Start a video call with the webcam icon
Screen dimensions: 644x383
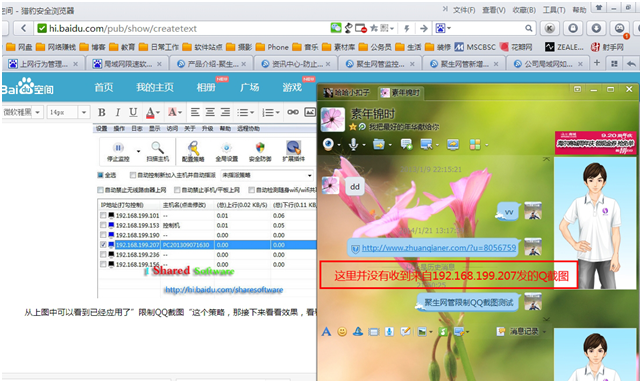pyautogui.click(x=328, y=144)
